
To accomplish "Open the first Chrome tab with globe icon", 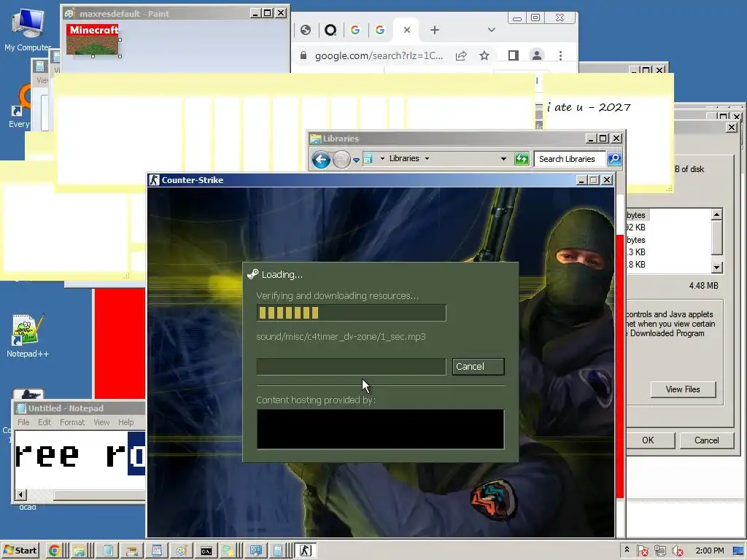I will point(306,31).
